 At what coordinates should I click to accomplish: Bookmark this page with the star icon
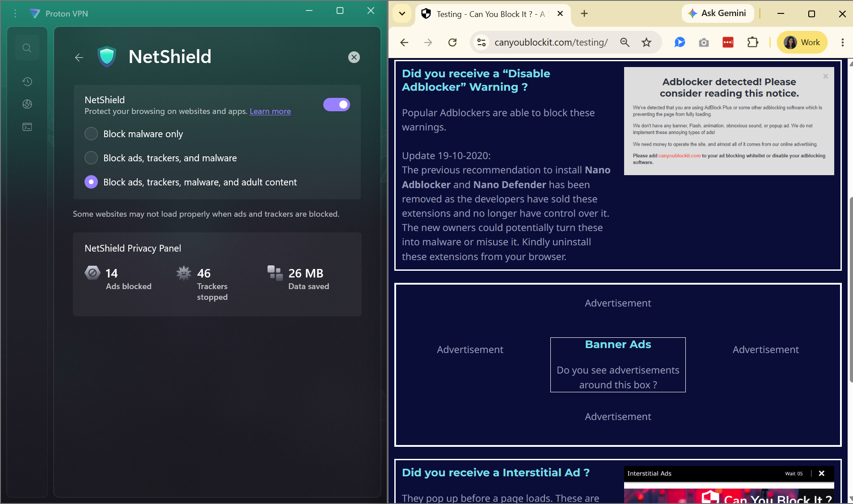tap(646, 42)
